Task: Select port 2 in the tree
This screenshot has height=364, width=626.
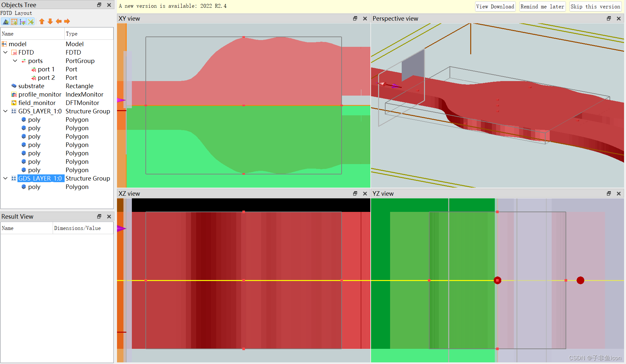Action: pos(46,78)
